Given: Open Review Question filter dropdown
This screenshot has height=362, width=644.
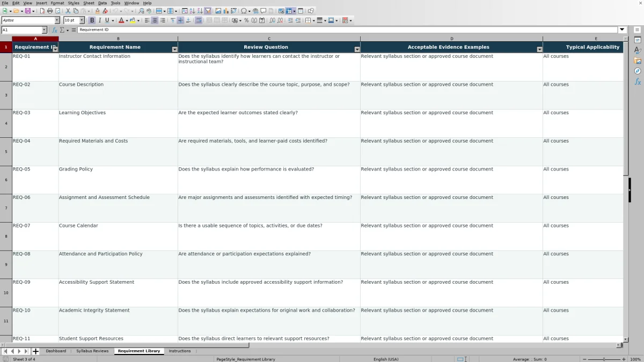Looking at the screenshot, I should coord(357,49).
